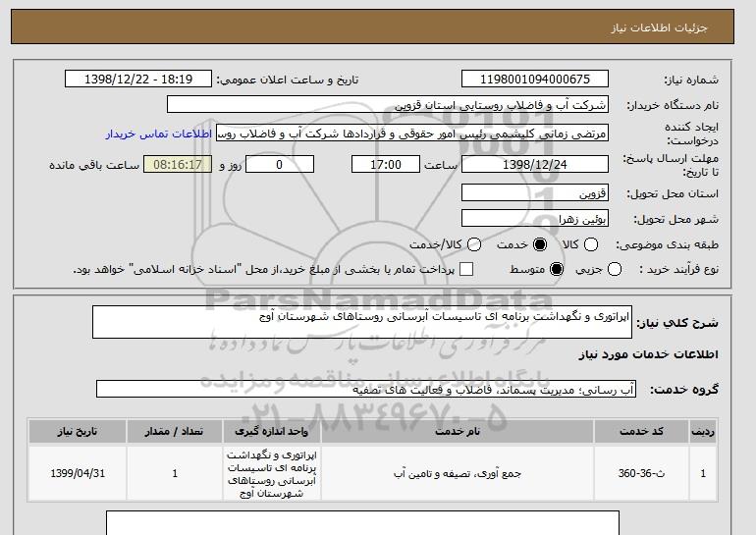Screen dimensions: 756x535
Task: Open the اطلاعات تماس خریدار link
Action: [x=159, y=134]
